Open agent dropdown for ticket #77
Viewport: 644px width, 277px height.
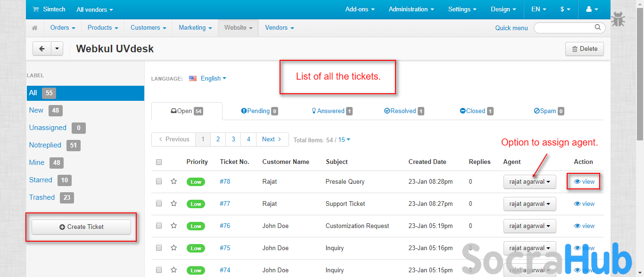click(x=529, y=204)
